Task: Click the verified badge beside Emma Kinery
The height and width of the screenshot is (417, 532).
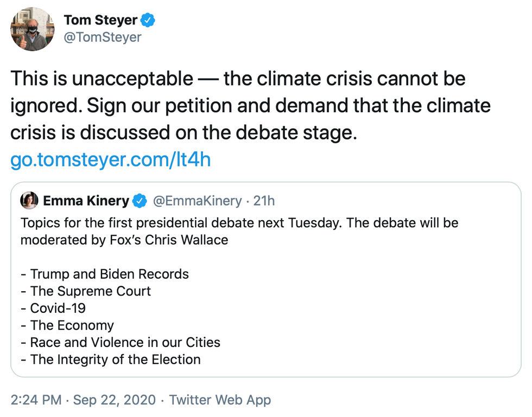Action: pyautogui.click(x=140, y=201)
